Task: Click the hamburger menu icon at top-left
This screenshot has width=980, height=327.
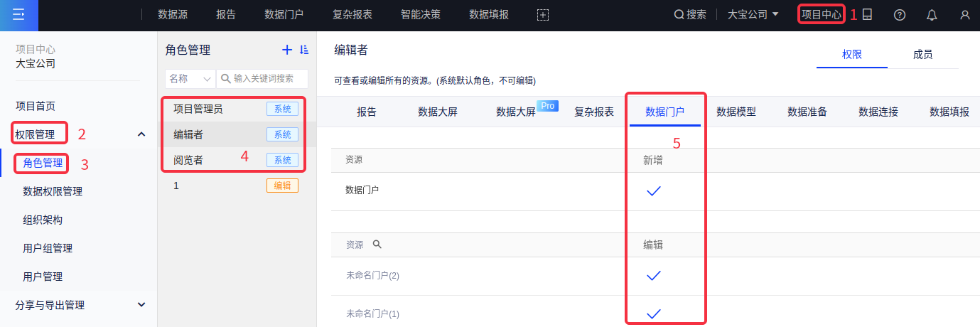Action: click(18, 15)
